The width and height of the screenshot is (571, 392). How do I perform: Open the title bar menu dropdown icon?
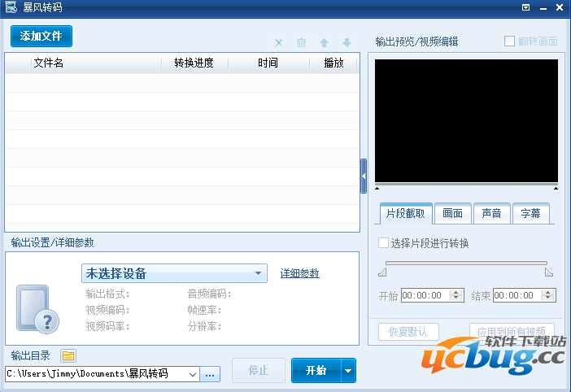point(525,7)
